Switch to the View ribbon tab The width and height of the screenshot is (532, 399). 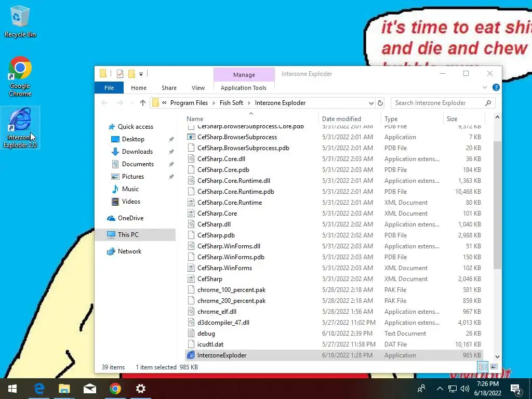[x=198, y=87]
